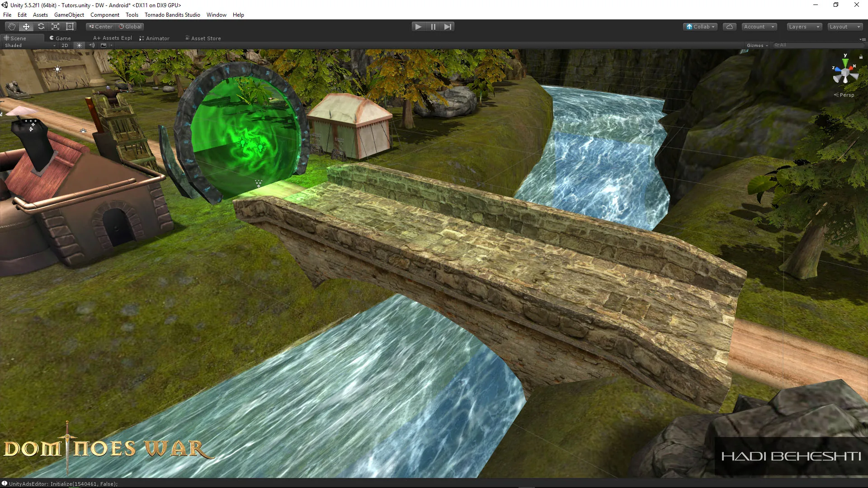
Task: Open the Scene panel options menu icon
Action: click(x=862, y=39)
